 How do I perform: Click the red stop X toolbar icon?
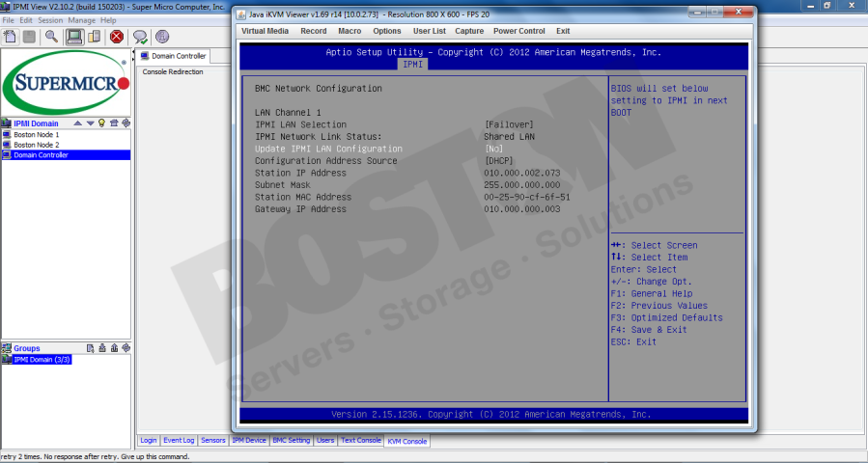[x=116, y=37]
